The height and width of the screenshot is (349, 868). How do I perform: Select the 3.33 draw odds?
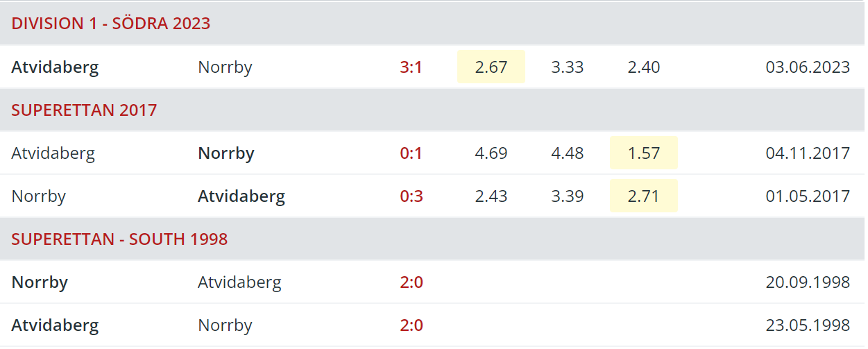click(568, 67)
